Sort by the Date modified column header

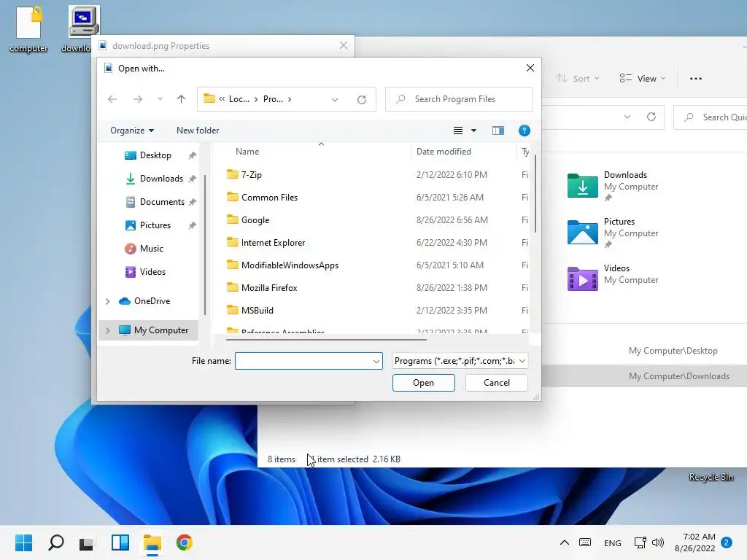444,152
